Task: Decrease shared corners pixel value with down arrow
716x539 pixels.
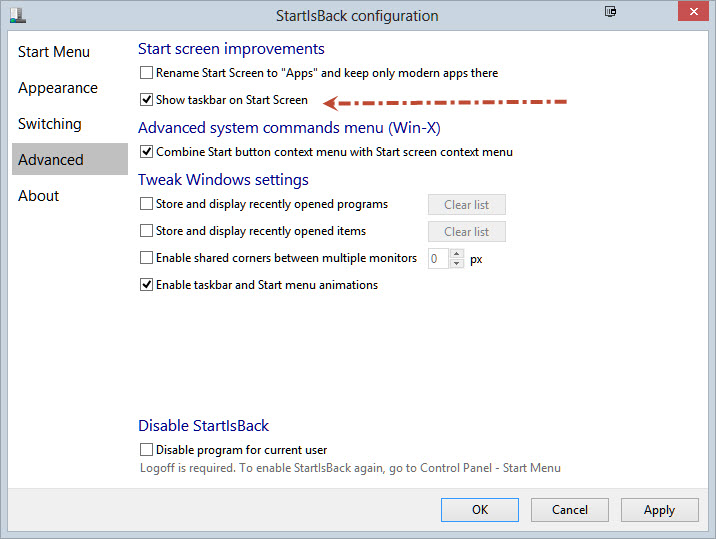Action: point(457,263)
